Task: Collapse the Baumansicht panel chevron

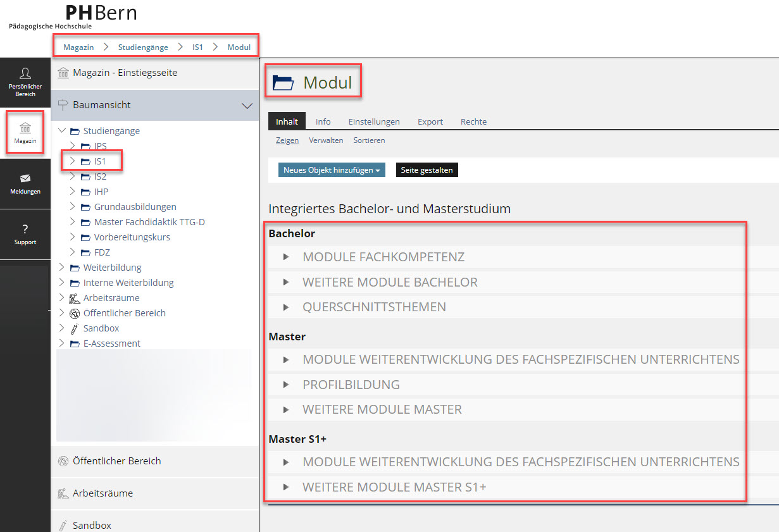Action: [x=247, y=106]
